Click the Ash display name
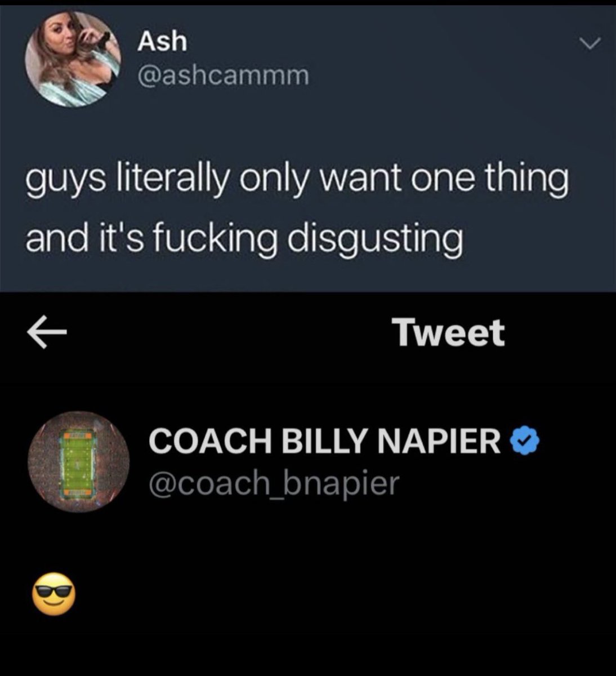This screenshot has width=616, height=676. coord(163,41)
